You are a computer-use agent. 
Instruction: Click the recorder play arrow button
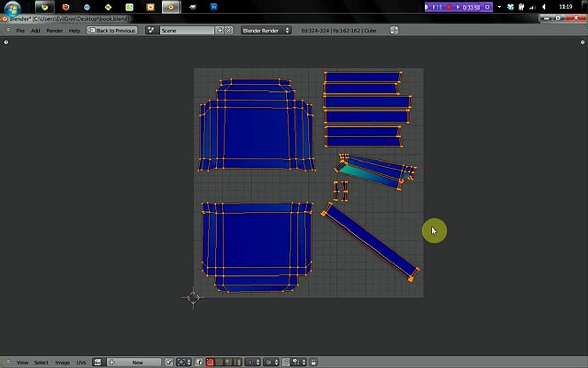pos(458,7)
